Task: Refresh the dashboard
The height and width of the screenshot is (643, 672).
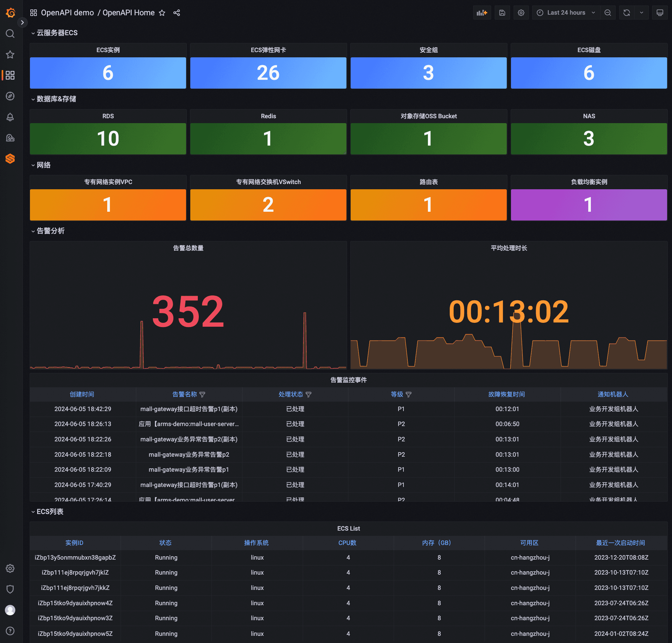Action: pos(626,13)
